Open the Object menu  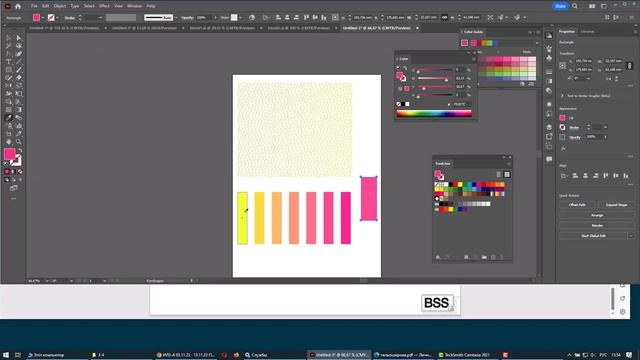point(60,6)
